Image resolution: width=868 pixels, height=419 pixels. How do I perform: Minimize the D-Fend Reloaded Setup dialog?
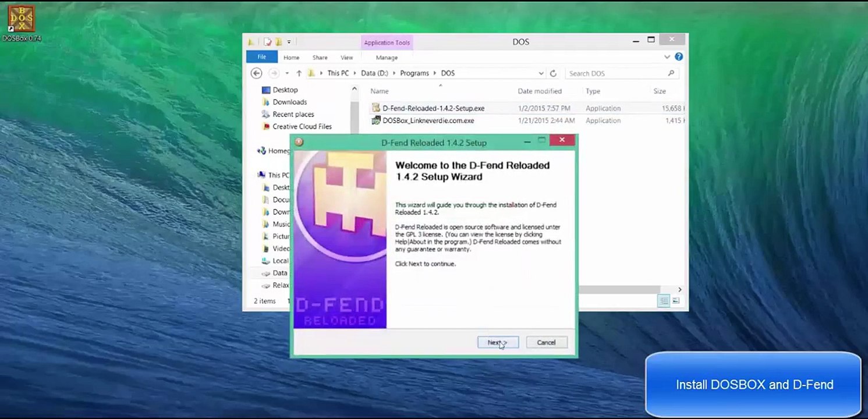[x=527, y=141]
